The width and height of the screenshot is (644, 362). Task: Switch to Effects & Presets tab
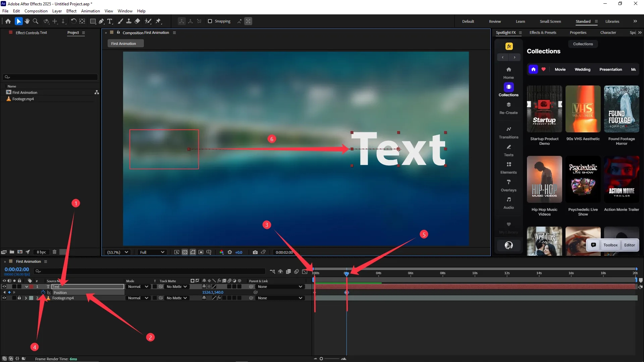point(543,33)
